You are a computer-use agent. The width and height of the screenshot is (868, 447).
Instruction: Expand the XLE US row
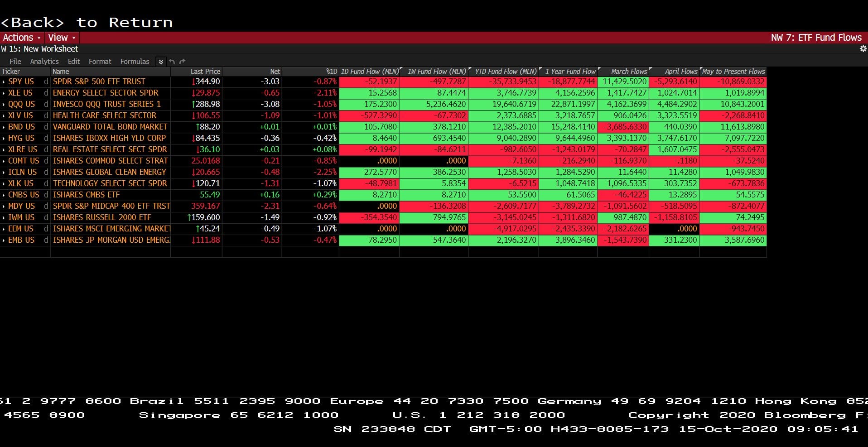[x=4, y=93]
